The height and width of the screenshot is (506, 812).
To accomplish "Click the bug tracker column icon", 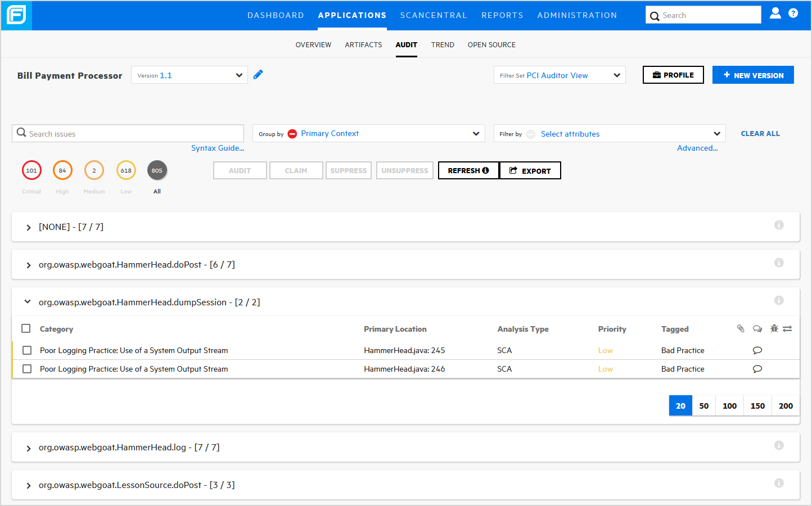I will click(x=774, y=329).
